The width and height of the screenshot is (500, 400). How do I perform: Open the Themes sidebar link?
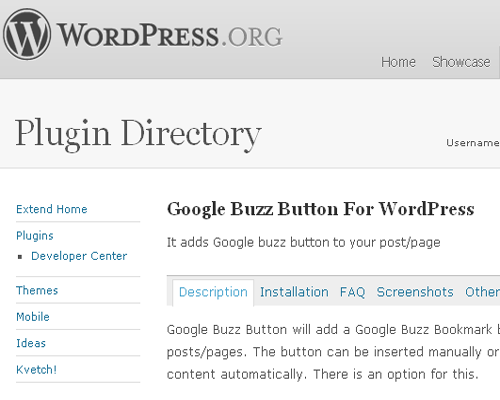(x=37, y=290)
